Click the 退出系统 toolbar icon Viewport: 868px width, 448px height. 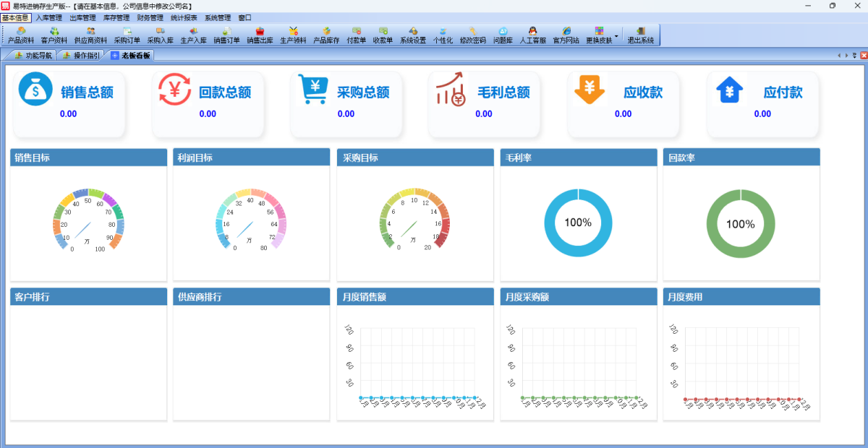(640, 35)
